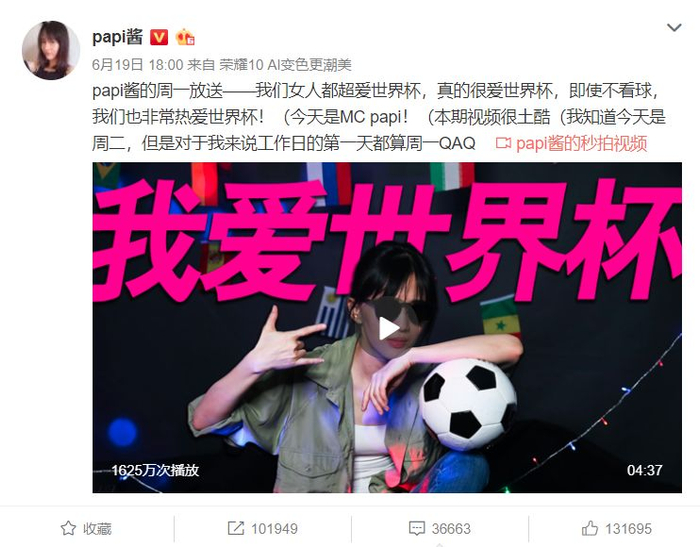
Task: Click the 收藏 favorite button label
Action: (x=97, y=529)
